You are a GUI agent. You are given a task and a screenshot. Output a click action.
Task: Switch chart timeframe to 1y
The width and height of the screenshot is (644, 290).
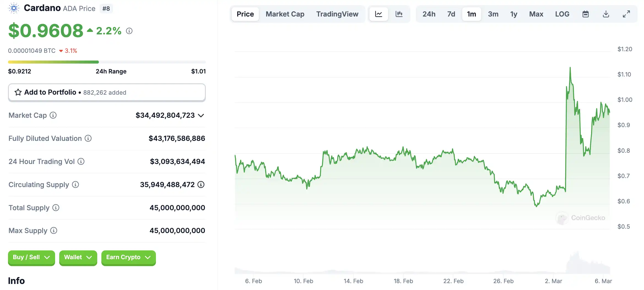click(513, 14)
